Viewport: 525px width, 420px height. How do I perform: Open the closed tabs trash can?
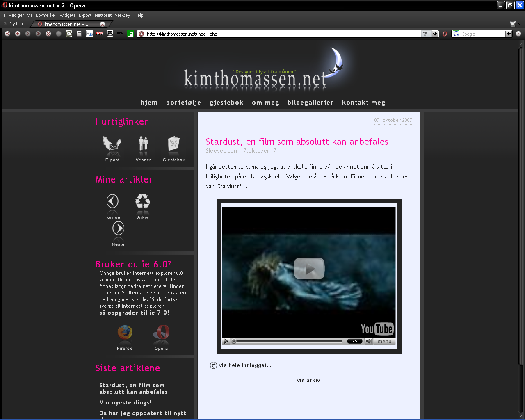pos(512,24)
